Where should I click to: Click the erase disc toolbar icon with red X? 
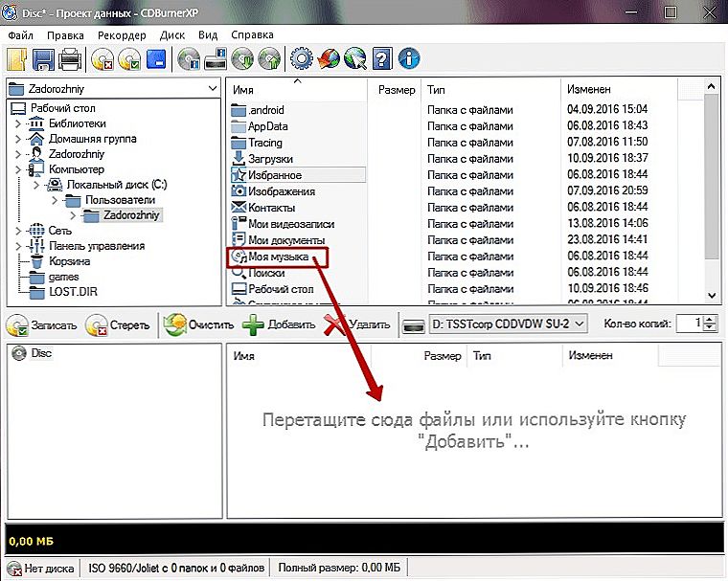coord(102,59)
